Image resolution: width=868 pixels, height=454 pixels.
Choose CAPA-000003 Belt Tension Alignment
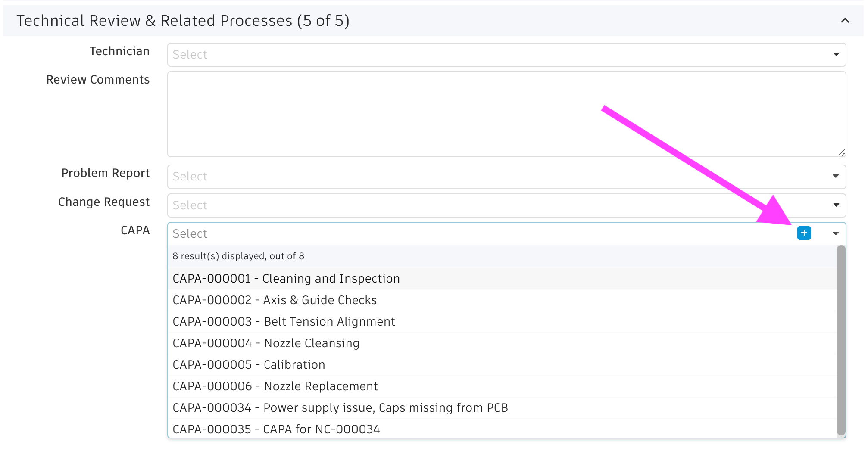pos(284,322)
